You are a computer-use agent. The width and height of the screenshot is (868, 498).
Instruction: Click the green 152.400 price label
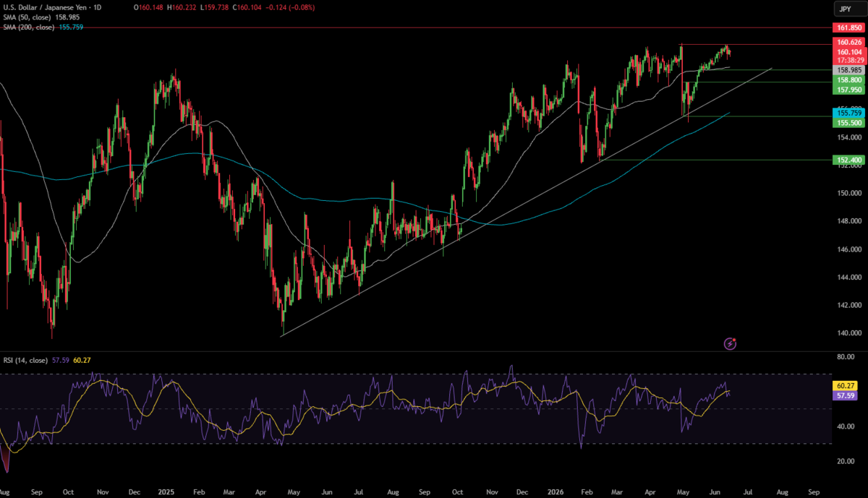pyautogui.click(x=847, y=159)
